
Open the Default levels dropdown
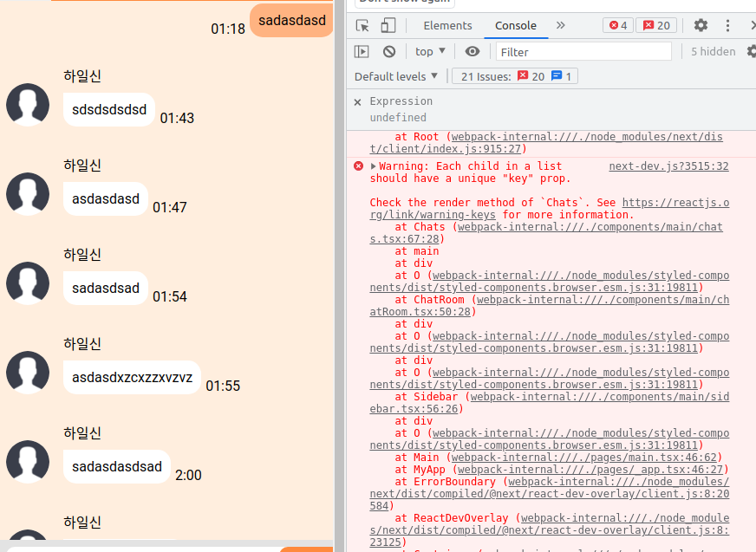[396, 76]
